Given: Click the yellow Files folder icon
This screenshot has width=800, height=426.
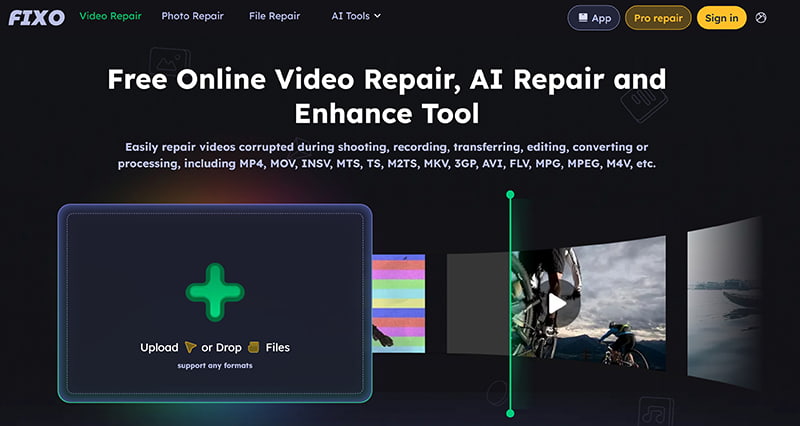Looking at the screenshot, I should click(x=254, y=347).
